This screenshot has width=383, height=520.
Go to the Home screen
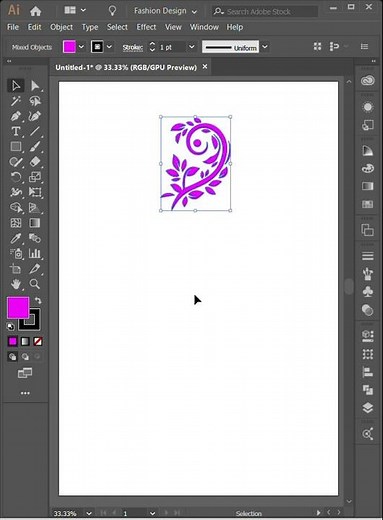[x=35, y=11]
